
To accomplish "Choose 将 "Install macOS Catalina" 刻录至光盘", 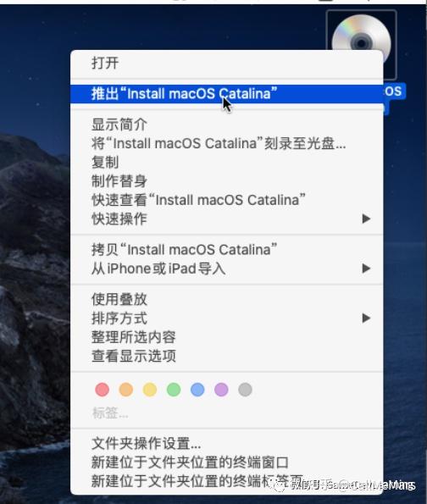I will point(227,143).
